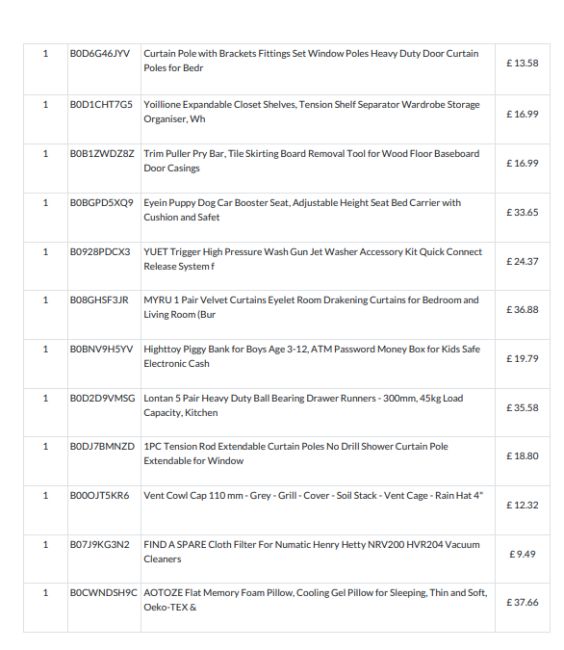Click product code B0D1CHT7G5
Image resolution: width=564 pixels, height=650 pixels.
click(x=101, y=104)
